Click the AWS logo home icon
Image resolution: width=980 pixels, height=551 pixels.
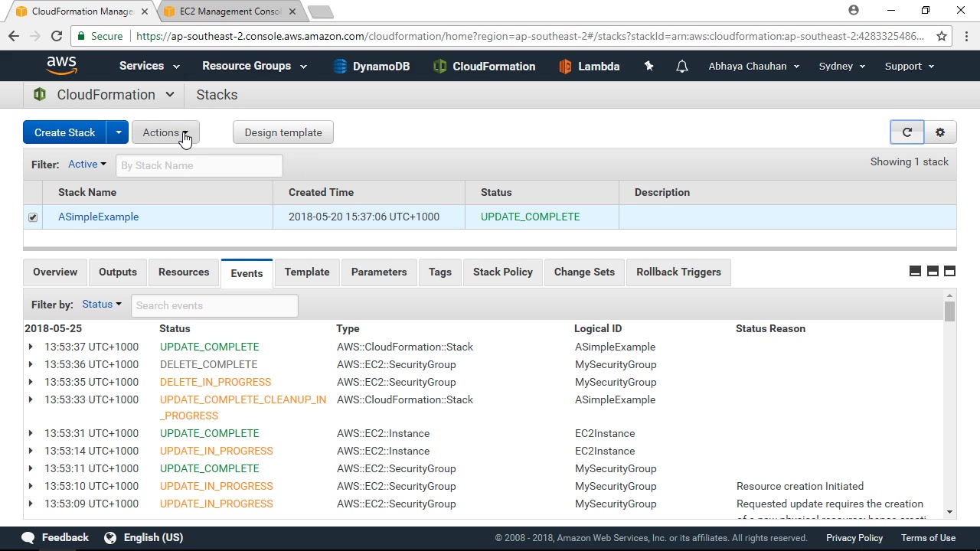point(61,66)
